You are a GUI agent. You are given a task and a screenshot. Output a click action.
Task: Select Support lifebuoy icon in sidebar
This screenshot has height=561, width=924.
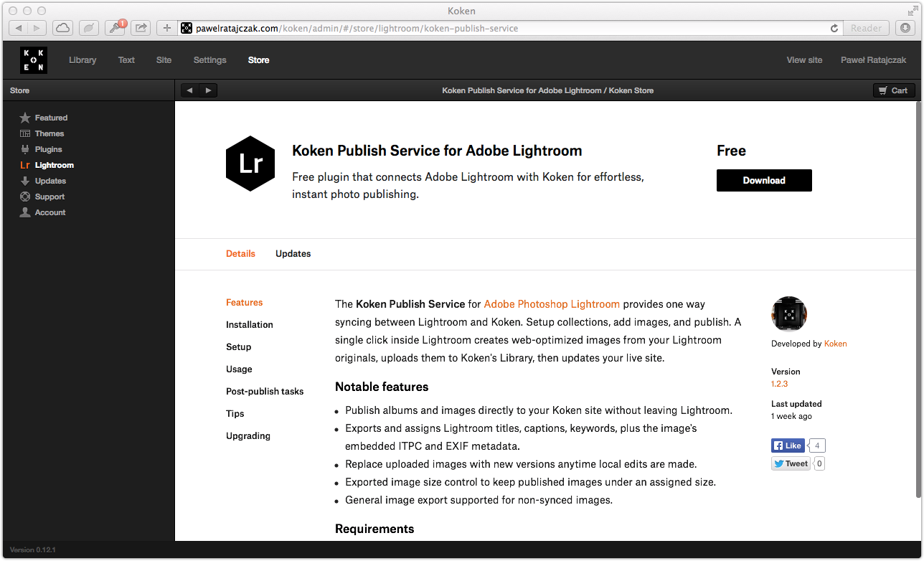[25, 197]
